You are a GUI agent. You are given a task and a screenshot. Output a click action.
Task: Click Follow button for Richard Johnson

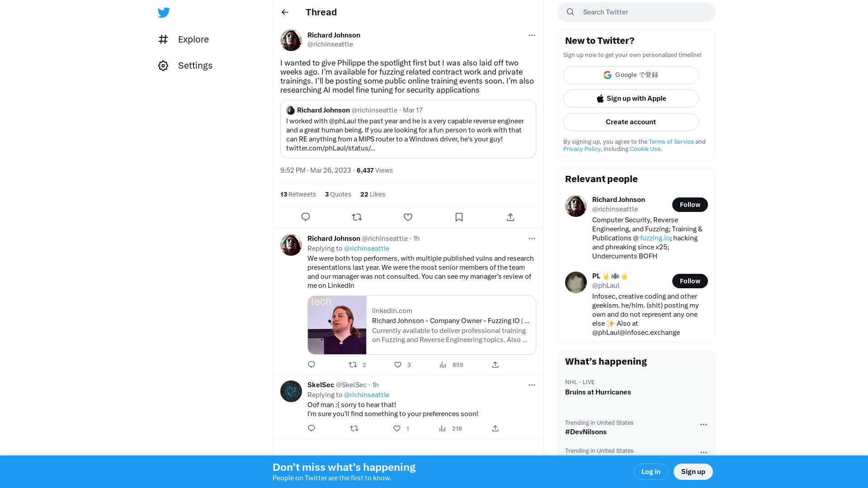pos(690,204)
